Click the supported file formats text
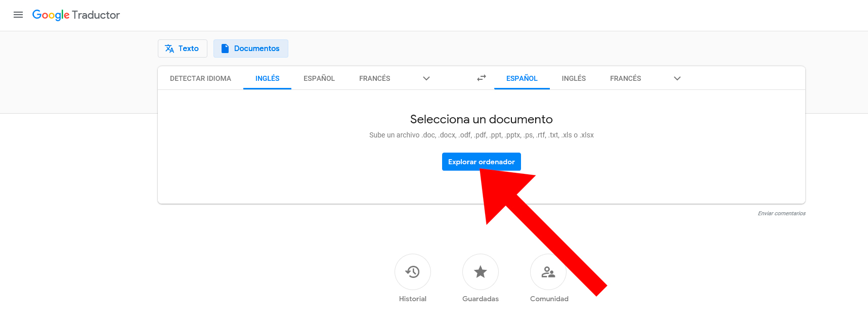This screenshot has width=868, height=332. (482, 135)
